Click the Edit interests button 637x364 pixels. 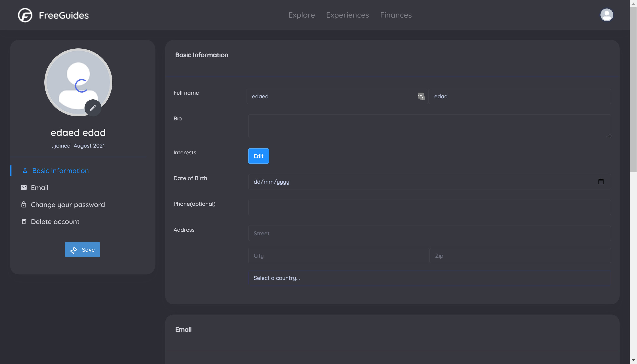click(x=258, y=156)
